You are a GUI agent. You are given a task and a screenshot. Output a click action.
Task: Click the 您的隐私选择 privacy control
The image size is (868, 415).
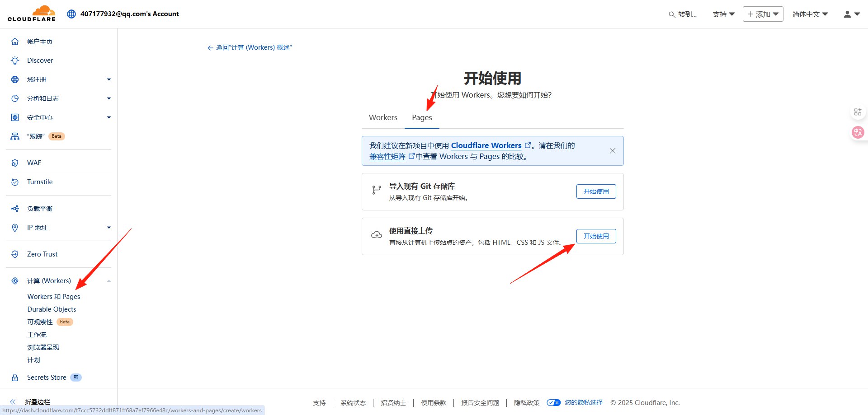[x=583, y=402]
